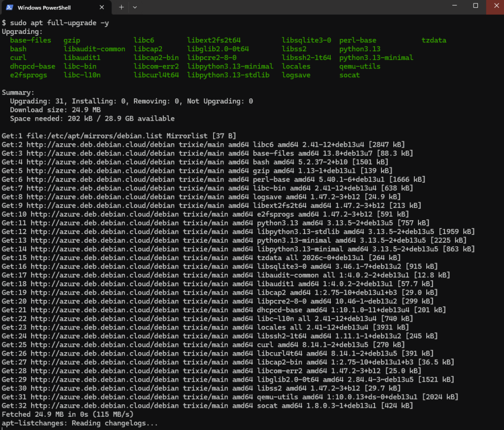Image resolution: width=504 pixels, height=430 pixels.
Task: Click the Get:20 libpcre2-8-0 download line
Action: click(x=218, y=301)
